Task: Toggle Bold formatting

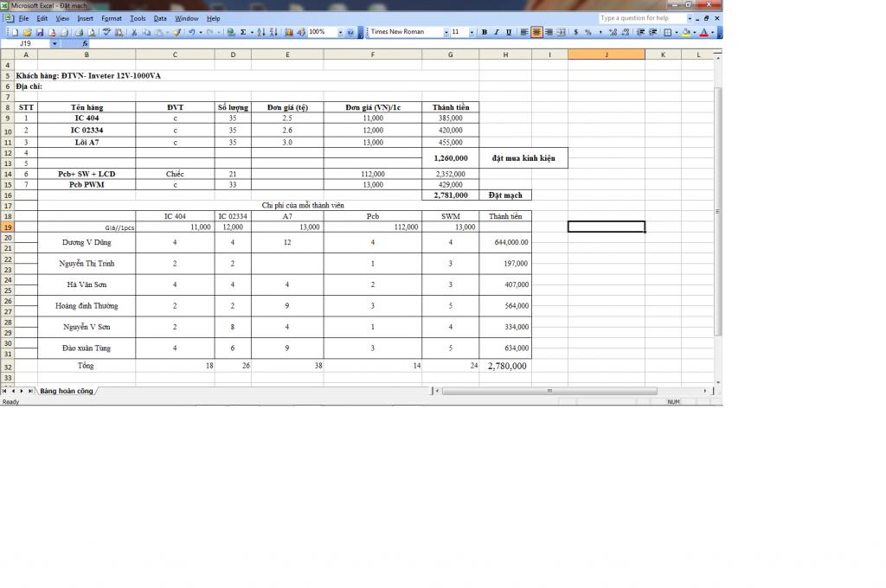Action: (485, 32)
